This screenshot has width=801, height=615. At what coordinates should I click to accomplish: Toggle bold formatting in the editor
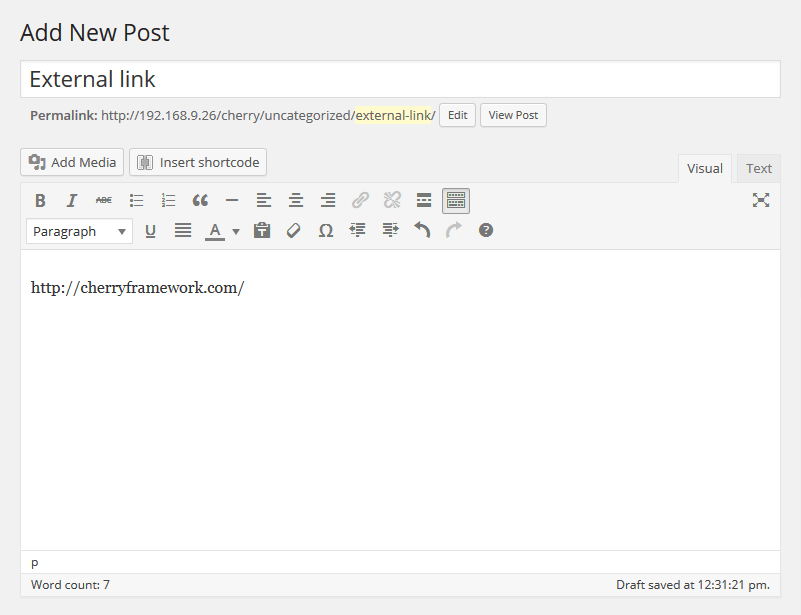40,200
